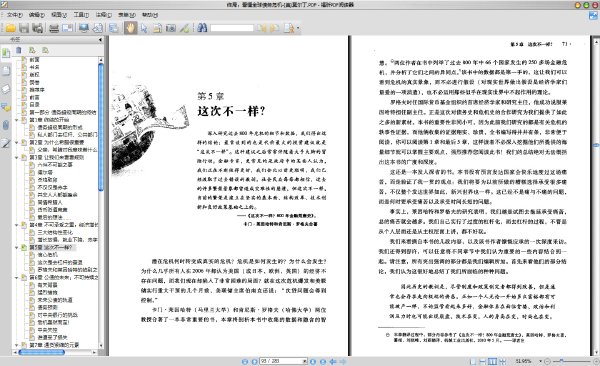Click the binoculars find icon
The height and width of the screenshot is (366, 600).
click(202, 28)
